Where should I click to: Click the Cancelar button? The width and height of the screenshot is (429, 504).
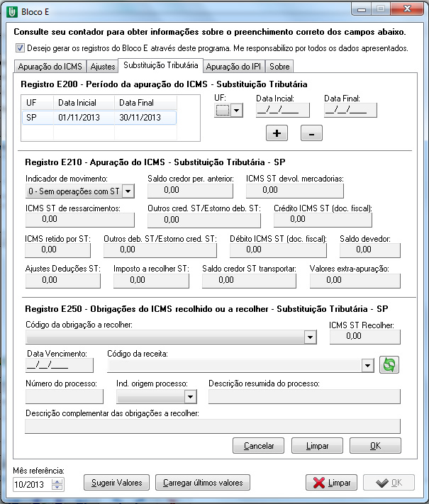tap(259, 446)
